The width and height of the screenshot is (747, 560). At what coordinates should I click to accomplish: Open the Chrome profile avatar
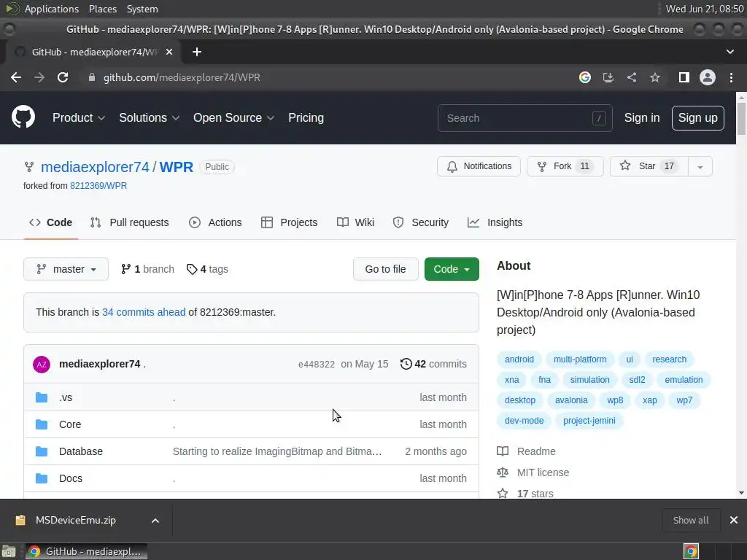[708, 77]
